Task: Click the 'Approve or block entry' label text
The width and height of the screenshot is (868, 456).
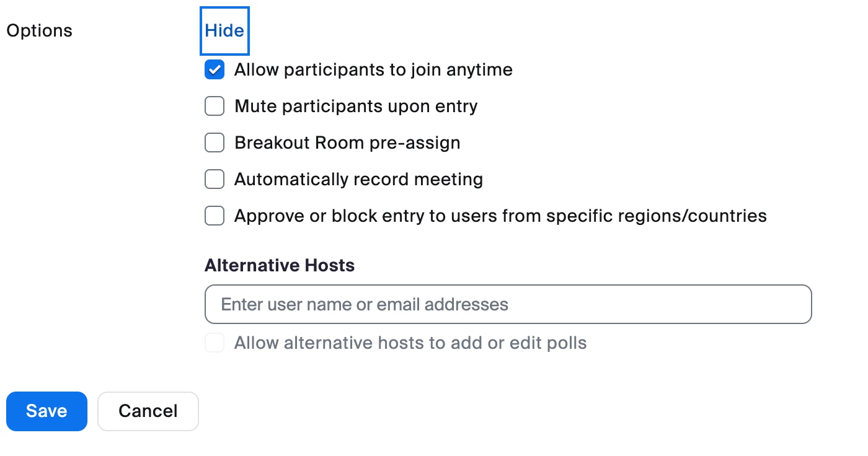Action: pos(500,216)
